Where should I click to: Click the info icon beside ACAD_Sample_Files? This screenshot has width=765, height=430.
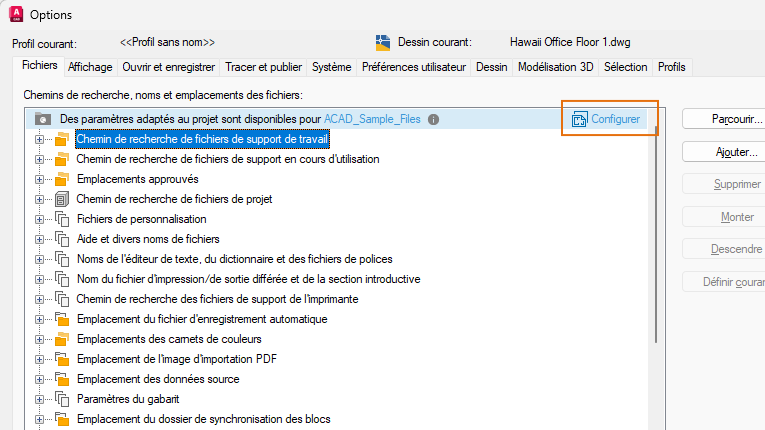coord(433,119)
